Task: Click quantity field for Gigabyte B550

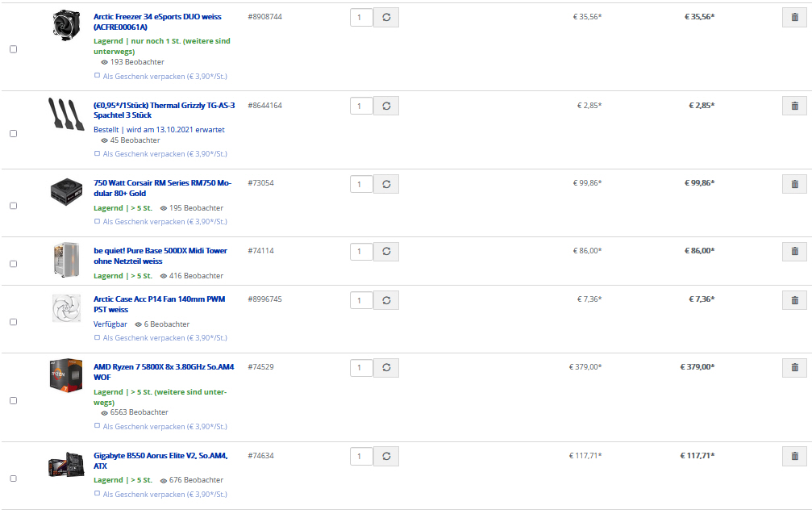Action: (x=361, y=456)
